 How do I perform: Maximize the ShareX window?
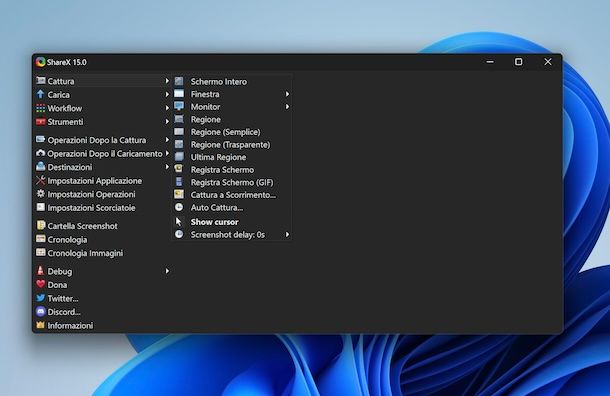tap(519, 61)
